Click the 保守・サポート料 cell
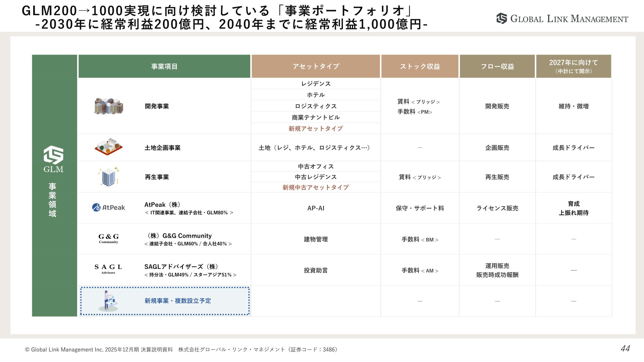The image size is (644, 362). pyautogui.click(x=420, y=208)
